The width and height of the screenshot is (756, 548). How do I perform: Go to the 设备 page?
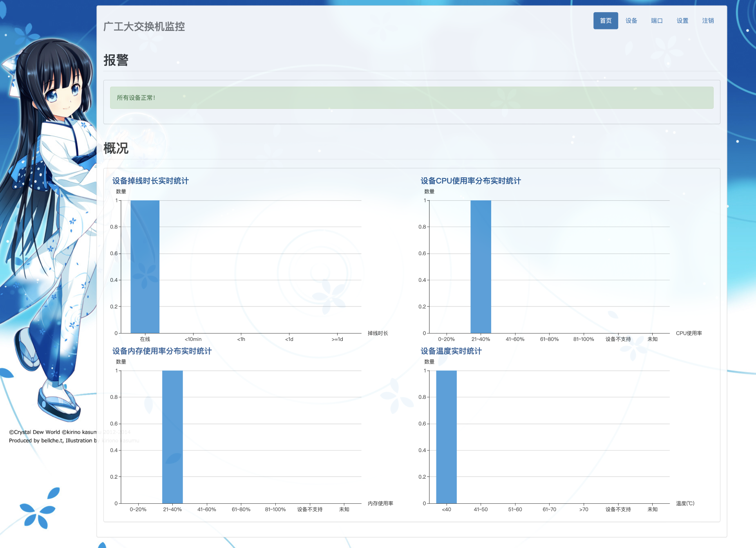pos(631,21)
